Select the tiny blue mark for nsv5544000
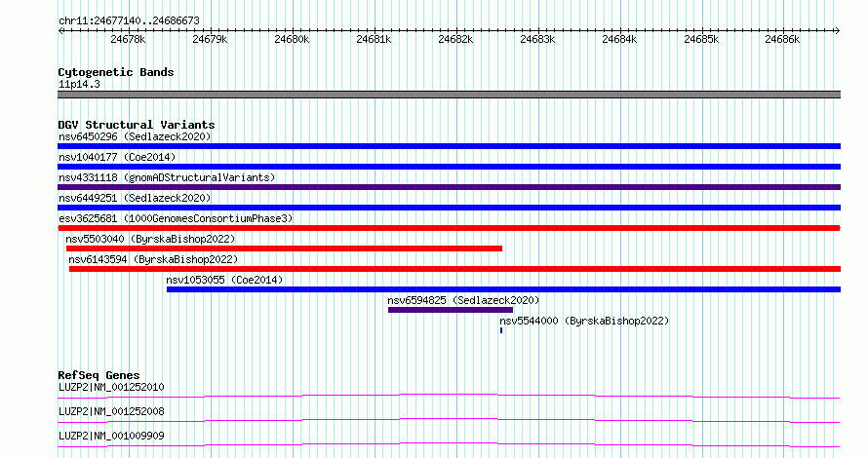 pyautogui.click(x=501, y=330)
